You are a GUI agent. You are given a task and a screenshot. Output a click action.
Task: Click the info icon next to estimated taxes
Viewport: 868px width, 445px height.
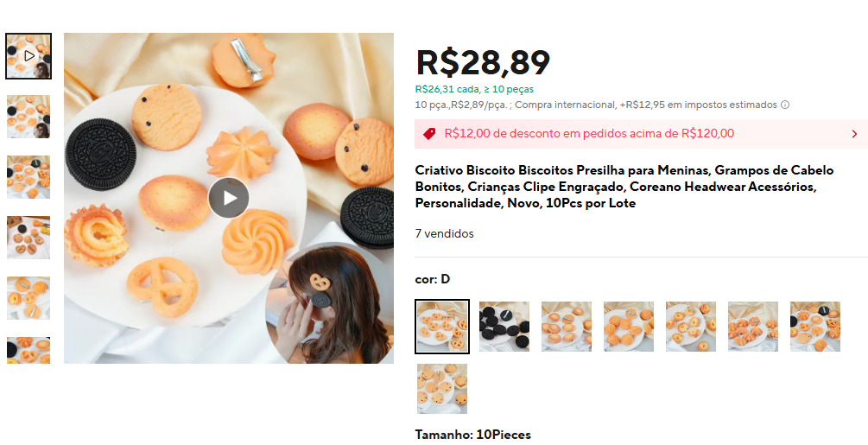(785, 105)
